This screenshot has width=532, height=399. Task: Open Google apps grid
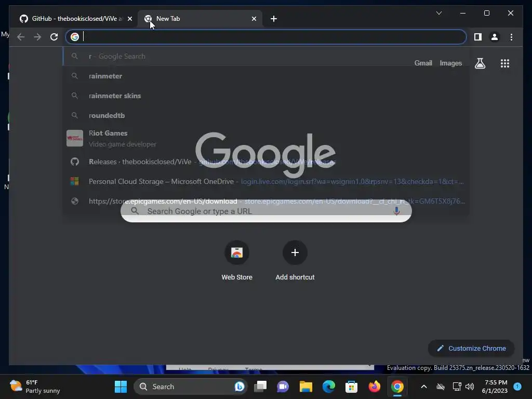(505, 63)
